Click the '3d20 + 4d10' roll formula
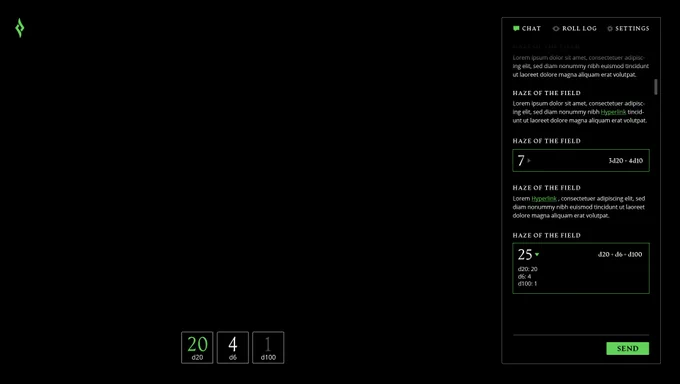The image size is (680, 384). coord(625,161)
